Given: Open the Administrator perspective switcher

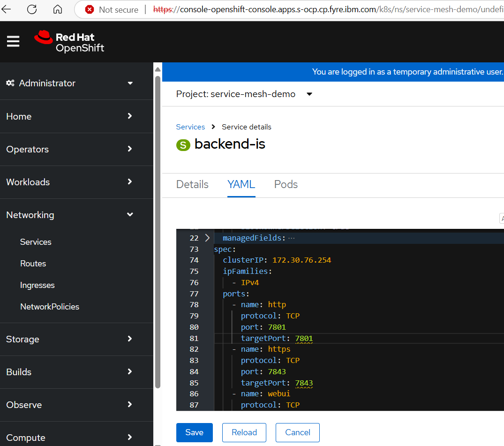Looking at the screenshot, I should (x=70, y=83).
